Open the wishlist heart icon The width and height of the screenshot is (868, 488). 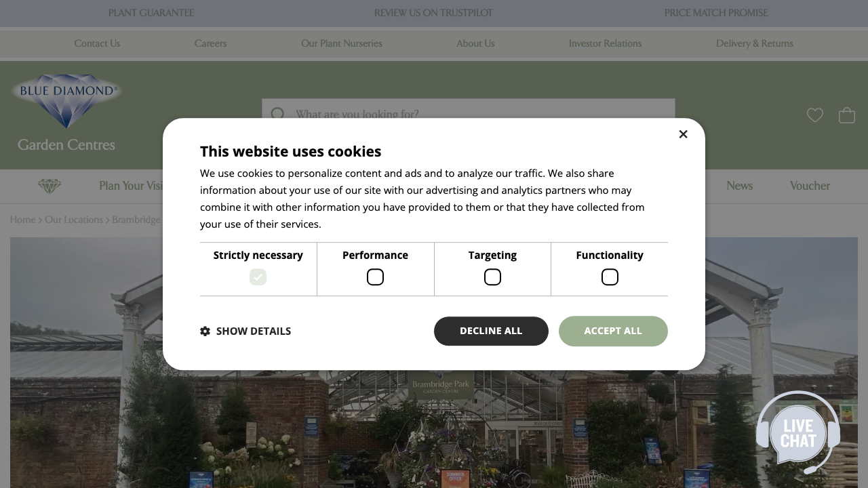click(814, 115)
